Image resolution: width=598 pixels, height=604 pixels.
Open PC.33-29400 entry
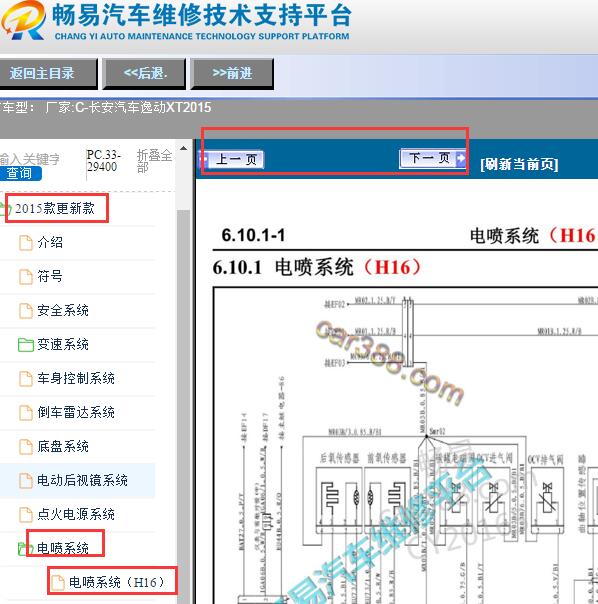pos(103,161)
